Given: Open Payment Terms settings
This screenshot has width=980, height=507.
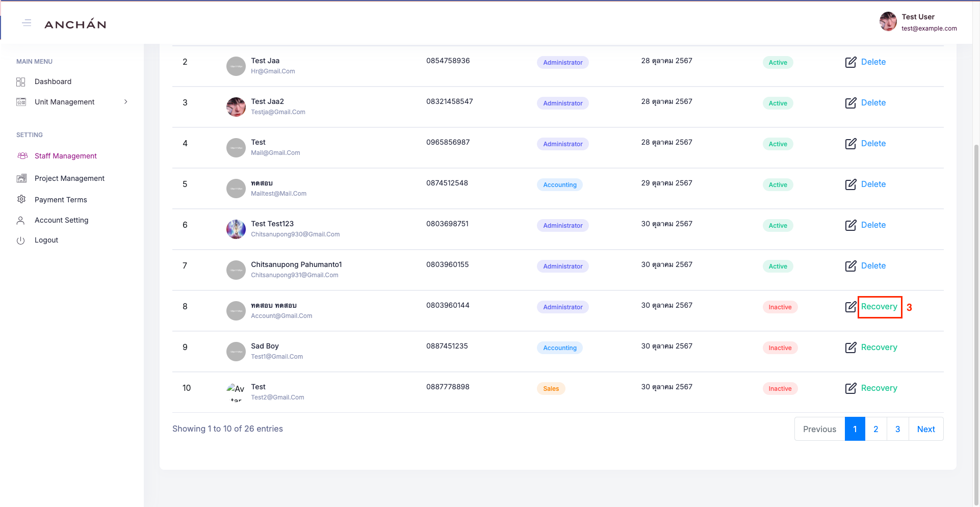Looking at the screenshot, I should pyautogui.click(x=61, y=200).
